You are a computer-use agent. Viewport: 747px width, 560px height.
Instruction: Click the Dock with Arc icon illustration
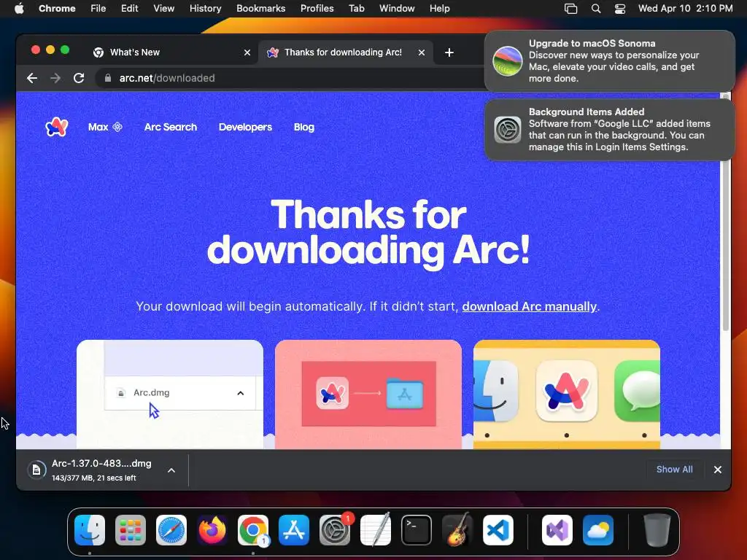(566, 394)
